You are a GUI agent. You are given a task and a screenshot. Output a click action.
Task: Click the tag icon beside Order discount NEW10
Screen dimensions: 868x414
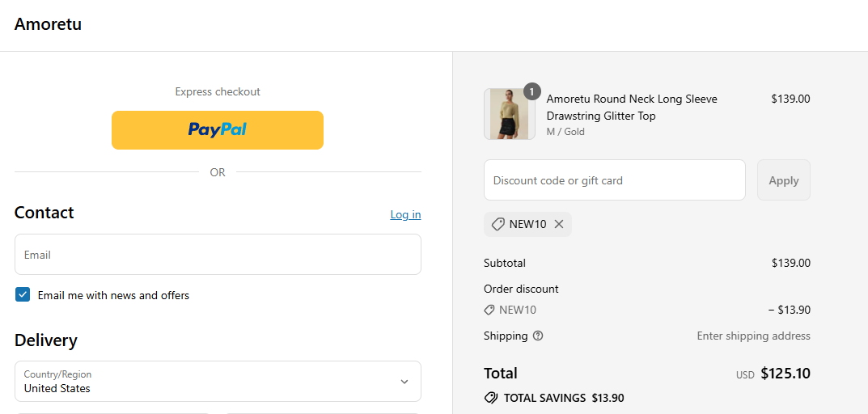[x=489, y=310]
